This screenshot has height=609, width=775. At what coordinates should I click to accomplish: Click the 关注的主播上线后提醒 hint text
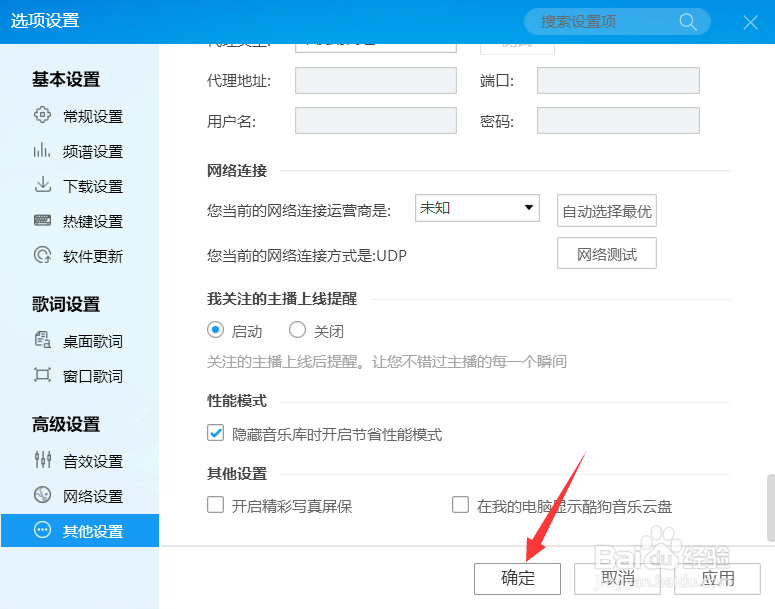click(x=387, y=362)
